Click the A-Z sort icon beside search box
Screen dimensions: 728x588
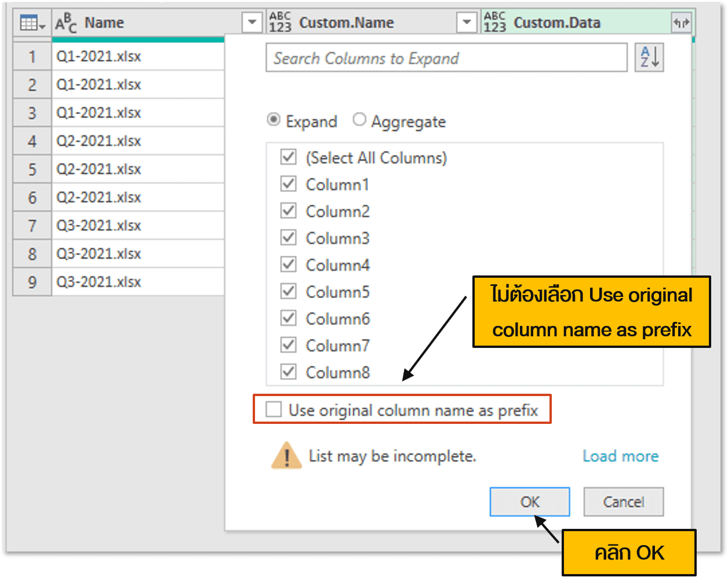click(649, 57)
